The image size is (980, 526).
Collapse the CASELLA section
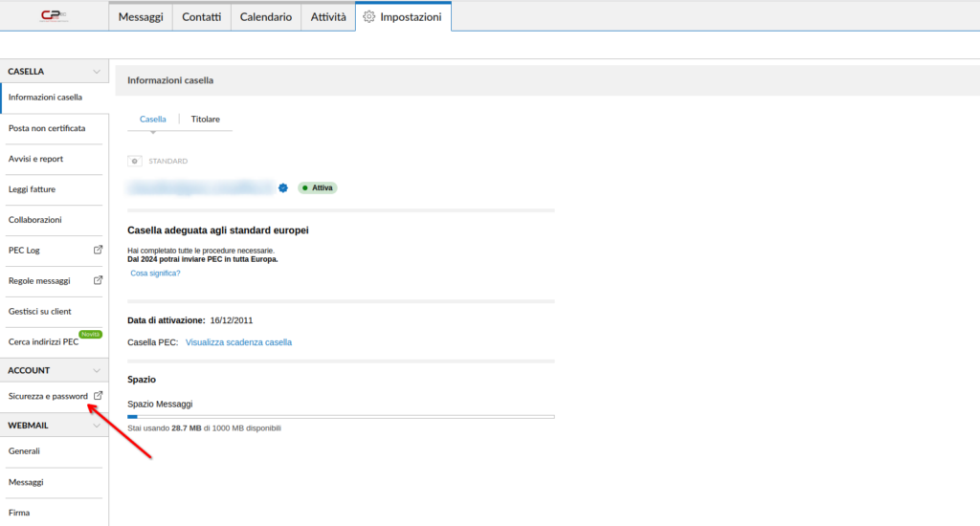(x=96, y=72)
